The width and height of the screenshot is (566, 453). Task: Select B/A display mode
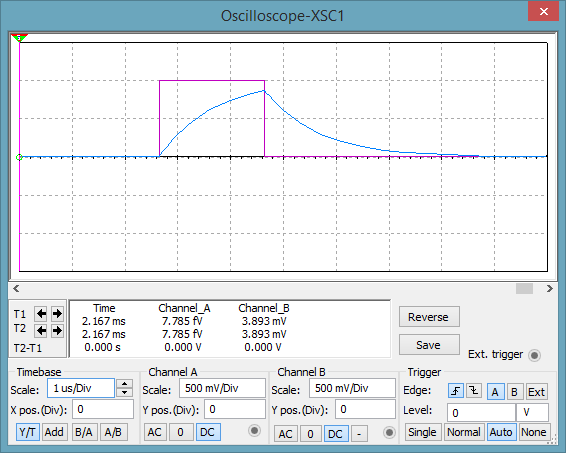(84, 432)
